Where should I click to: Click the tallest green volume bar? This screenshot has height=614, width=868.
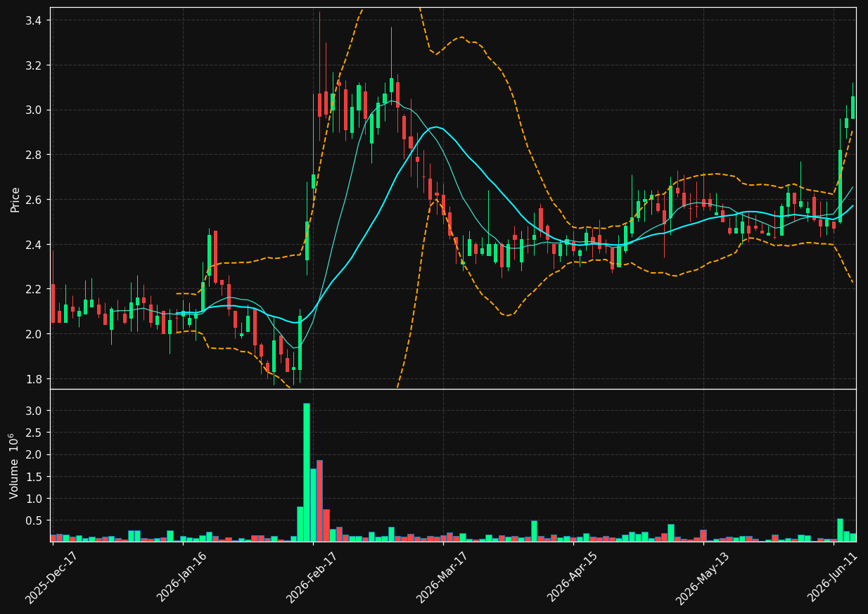point(307,473)
